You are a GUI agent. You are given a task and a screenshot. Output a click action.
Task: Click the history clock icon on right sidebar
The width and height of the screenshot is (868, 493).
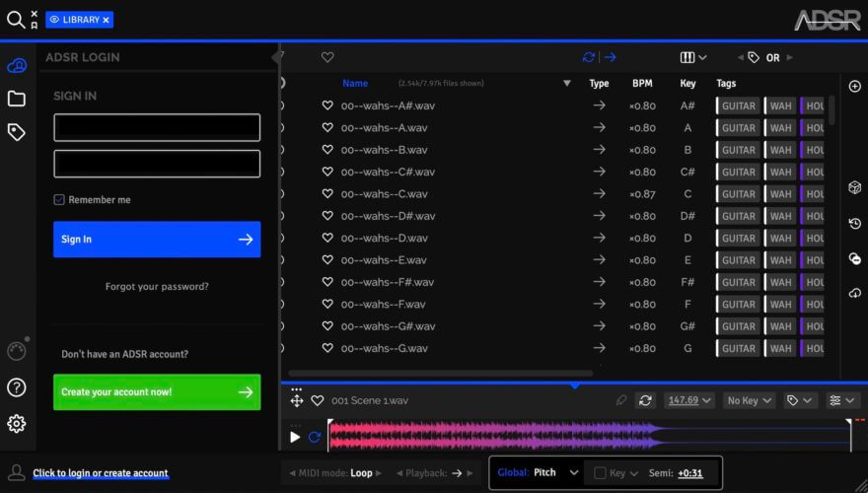coord(854,224)
